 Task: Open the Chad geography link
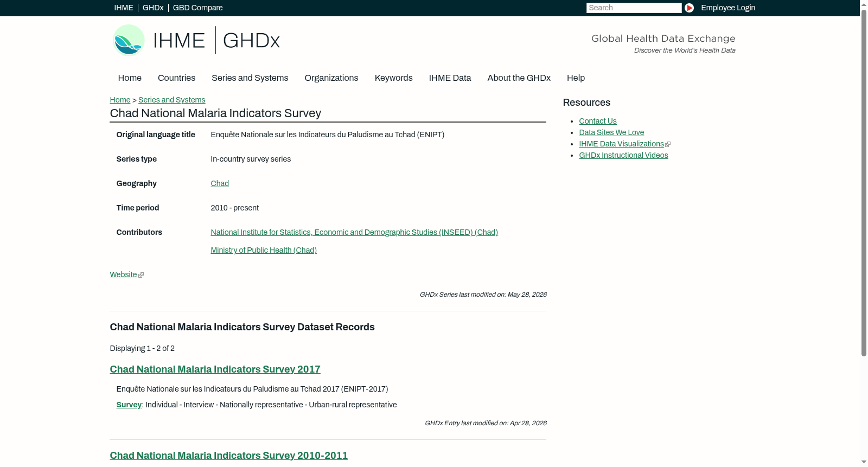[x=220, y=183]
